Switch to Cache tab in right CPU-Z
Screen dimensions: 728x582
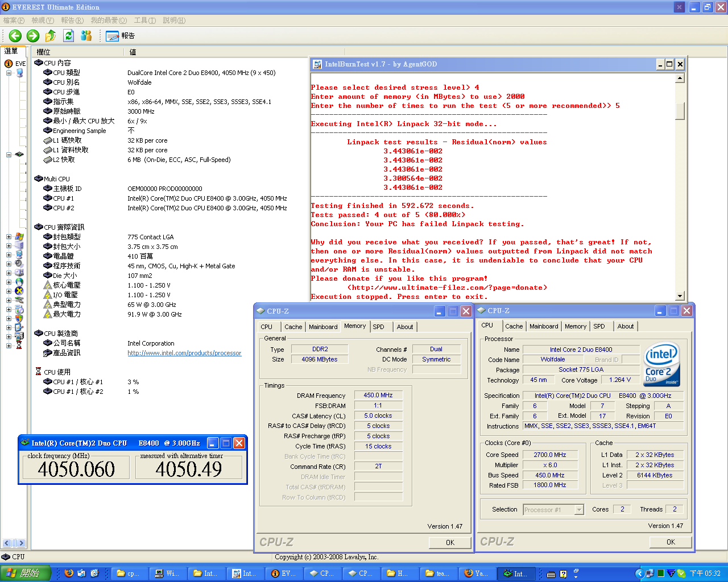[514, 326]
